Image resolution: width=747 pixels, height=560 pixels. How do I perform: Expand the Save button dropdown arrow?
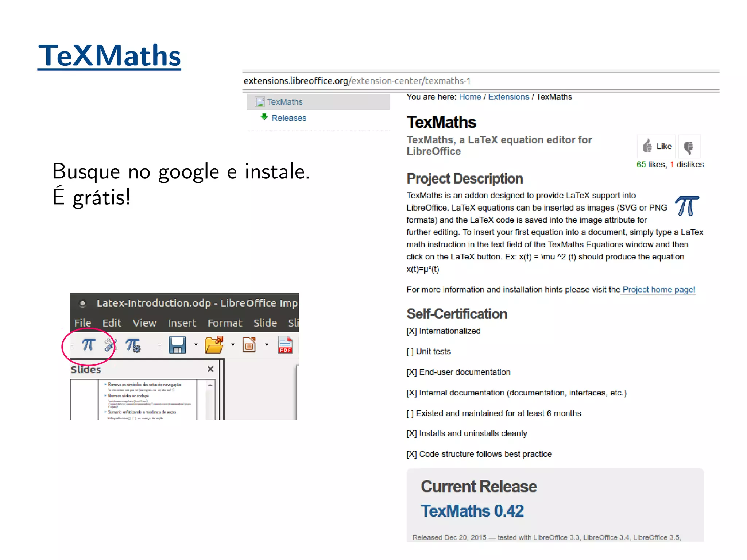pyautogui.click(x=196, y=344)
